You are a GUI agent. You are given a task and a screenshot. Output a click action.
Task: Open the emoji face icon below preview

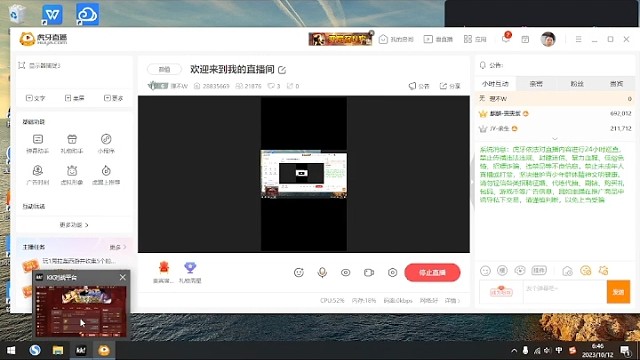(x=299, y=272)
